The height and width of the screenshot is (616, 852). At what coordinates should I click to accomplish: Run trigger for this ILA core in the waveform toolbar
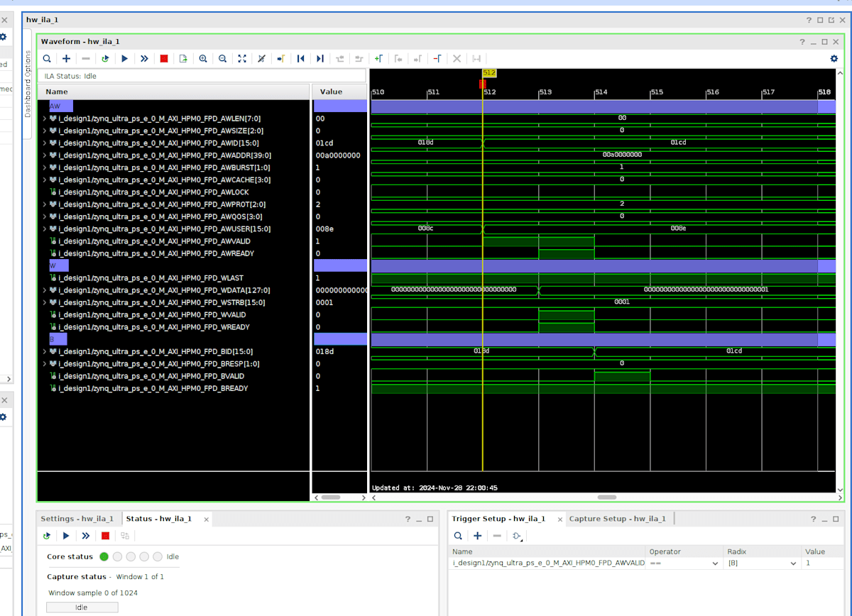[x=125, y=59]
